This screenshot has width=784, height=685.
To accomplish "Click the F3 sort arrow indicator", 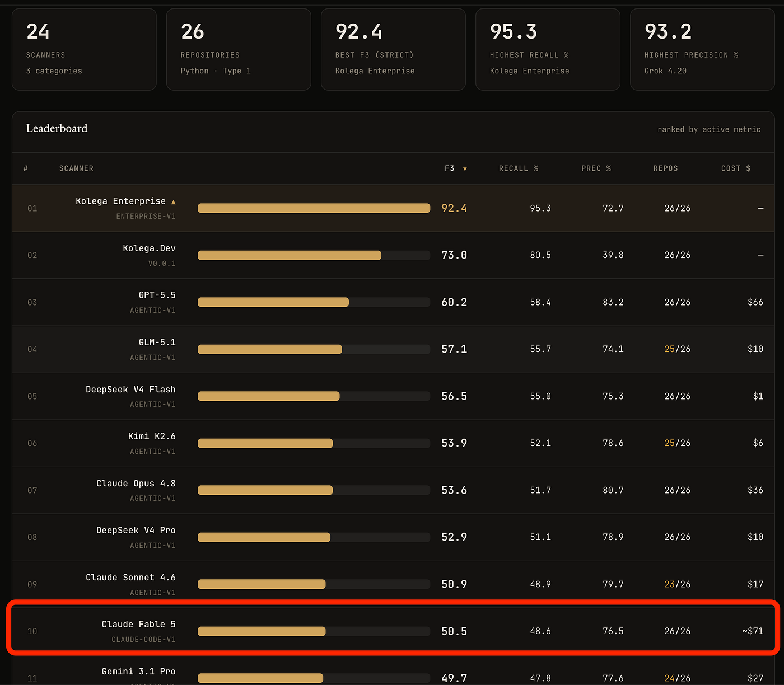I will [465, 169].
